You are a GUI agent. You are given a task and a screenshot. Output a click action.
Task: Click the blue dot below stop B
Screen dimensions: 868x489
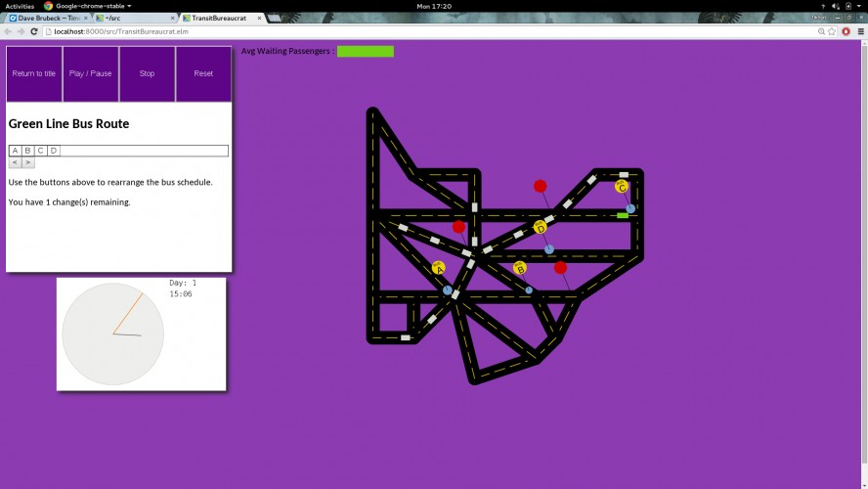[529, 290]
